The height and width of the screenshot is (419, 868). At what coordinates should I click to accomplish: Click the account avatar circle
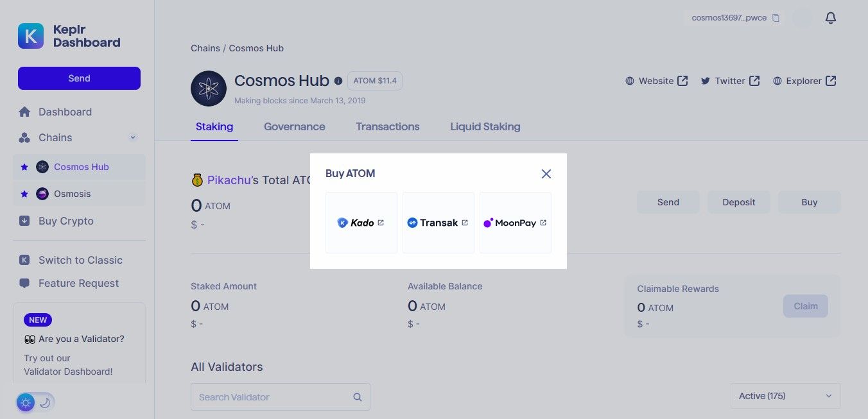click(x=802, y=18)
